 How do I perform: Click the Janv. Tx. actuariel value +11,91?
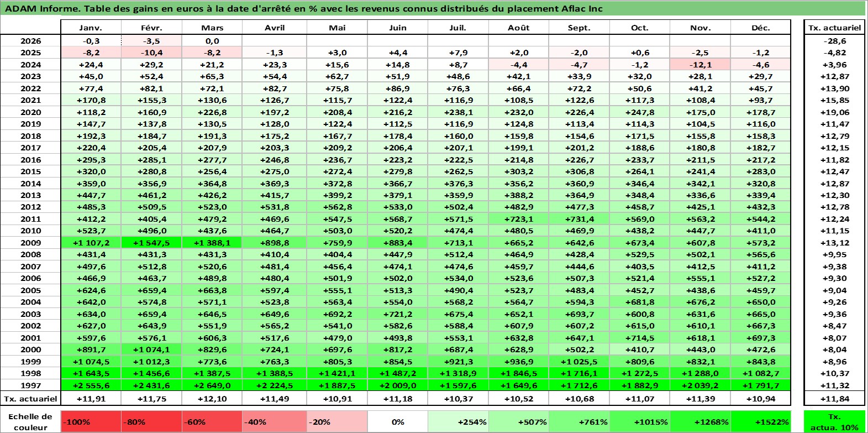91,399
